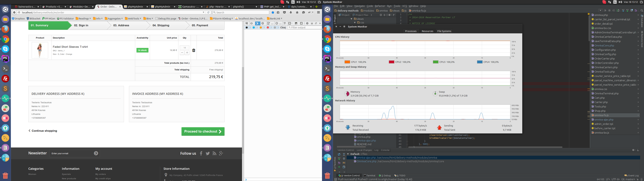Collapse css folder in project tree
The width and height of the screenshot is (644, 181).
pos(355,23)
